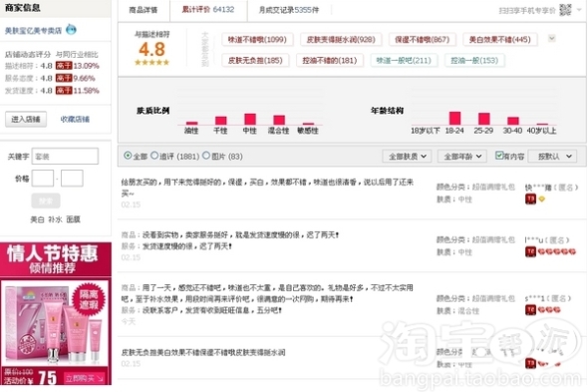Click the 面膜 keyword link
Viewport: 588px width, 392px height.
[x=73, y=219]
